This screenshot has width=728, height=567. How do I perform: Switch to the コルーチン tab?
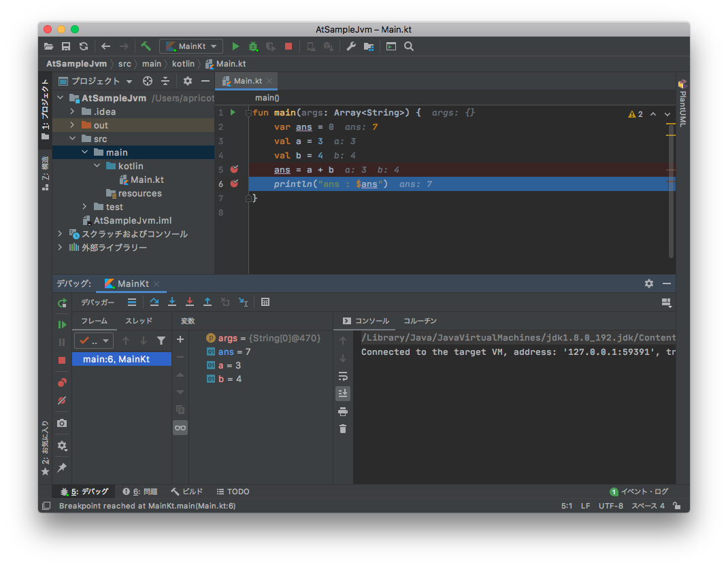point(420,321)
